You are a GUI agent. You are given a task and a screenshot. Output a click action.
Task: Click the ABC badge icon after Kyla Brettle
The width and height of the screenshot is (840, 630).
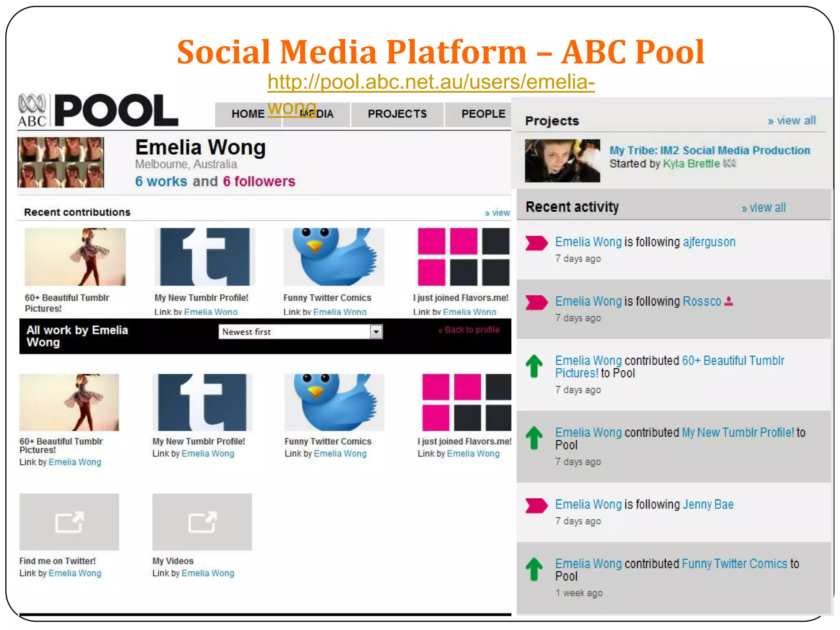click(730, 164)
